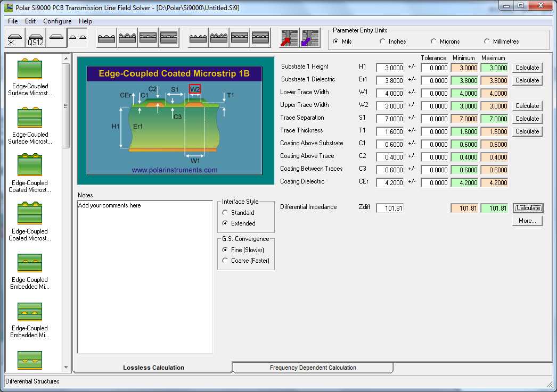Click the Zdiff minimum value 101.81
Screen dimensions: 557x392
(465, 208)
